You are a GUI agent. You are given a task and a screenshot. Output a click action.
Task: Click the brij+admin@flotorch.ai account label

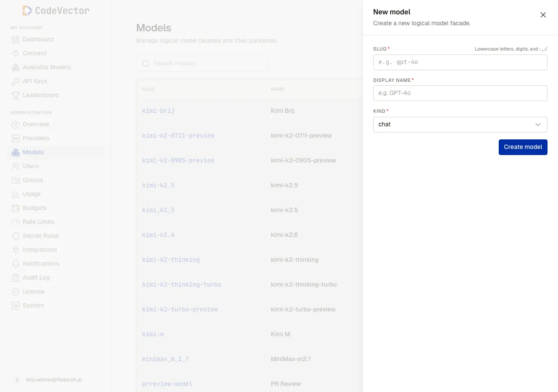coord(54,380)
